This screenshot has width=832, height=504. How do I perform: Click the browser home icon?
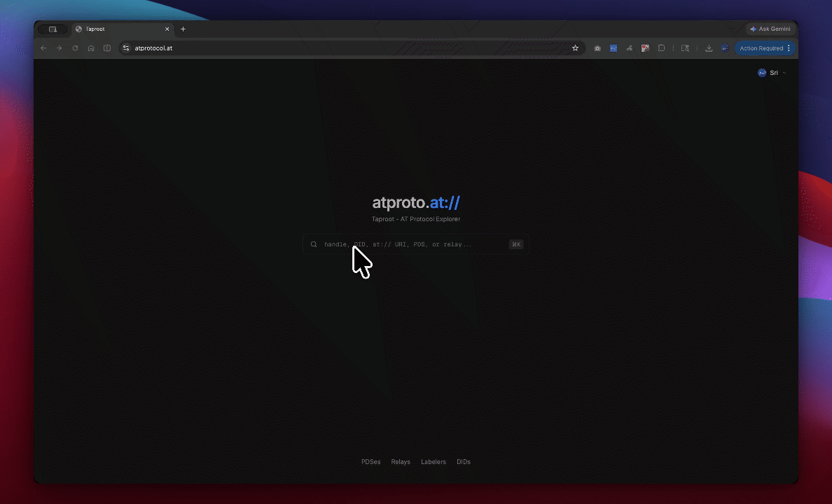pos(91,48)
